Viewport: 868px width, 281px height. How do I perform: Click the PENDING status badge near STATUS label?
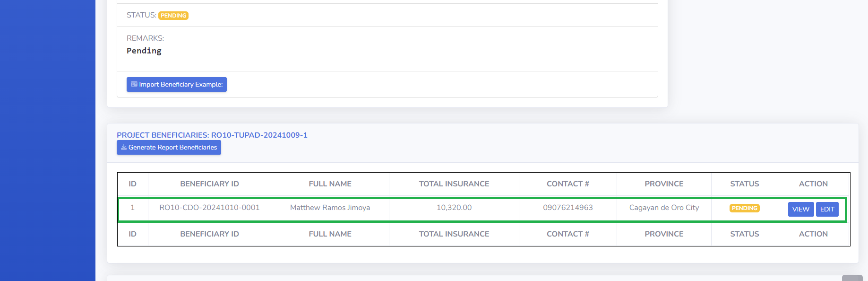point(173,16)
